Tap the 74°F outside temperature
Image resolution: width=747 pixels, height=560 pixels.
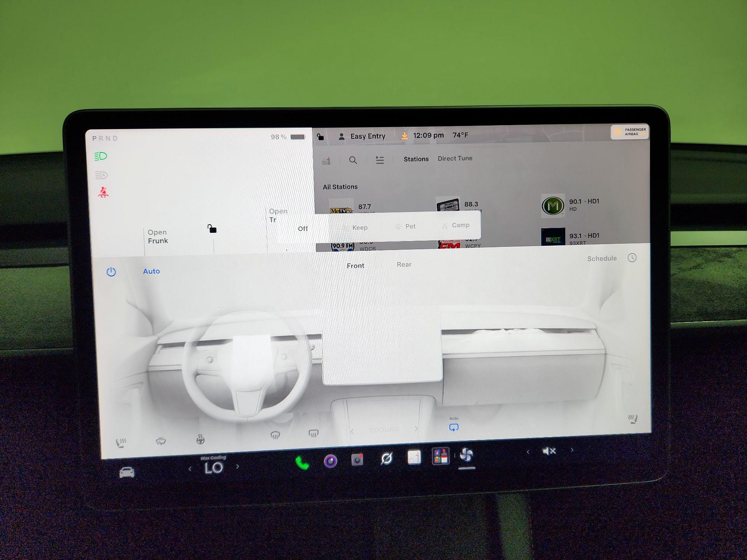point(460,135)
